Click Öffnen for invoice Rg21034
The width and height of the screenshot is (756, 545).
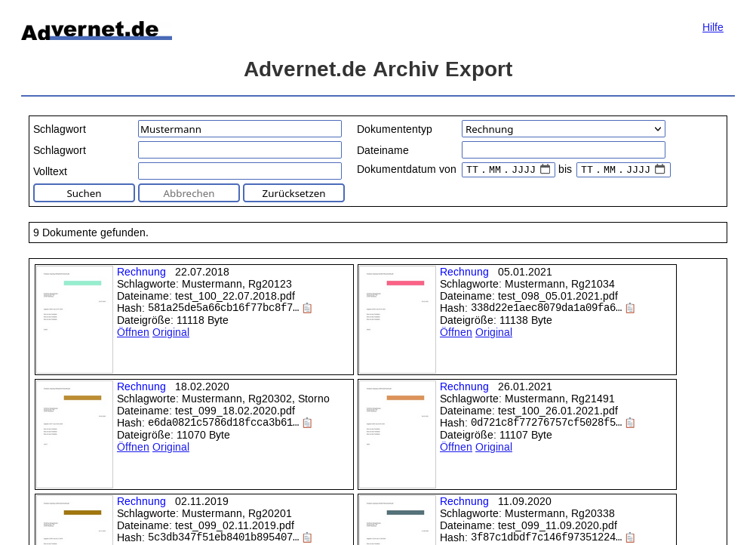[x=456, y=332]
